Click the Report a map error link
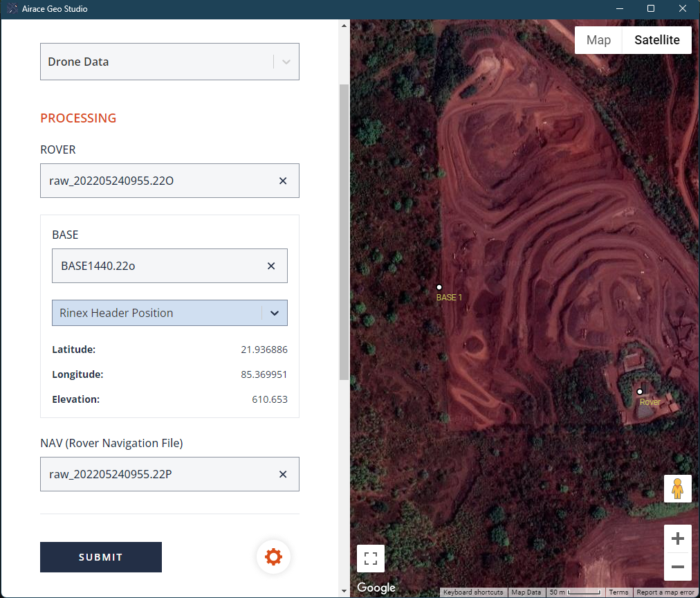 [x=665, y=592]
